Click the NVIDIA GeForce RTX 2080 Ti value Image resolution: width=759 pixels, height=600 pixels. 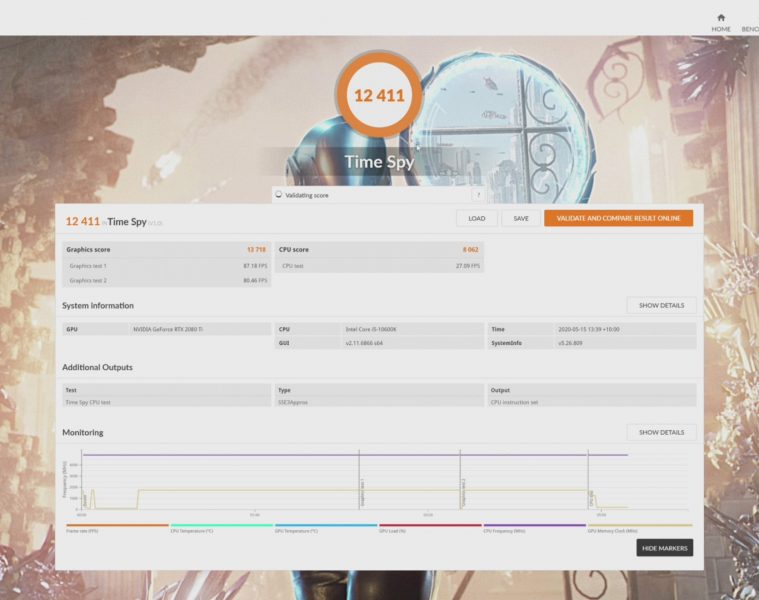(x=167, y=329)
